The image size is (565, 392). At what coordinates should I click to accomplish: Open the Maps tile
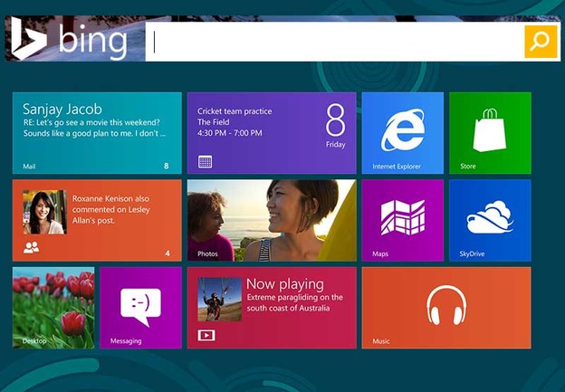pos(403,220)
